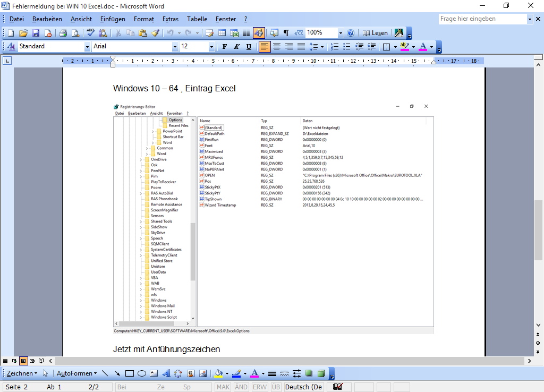Create a new blank document
Screen dimensions: 544x392
(11, 33)
